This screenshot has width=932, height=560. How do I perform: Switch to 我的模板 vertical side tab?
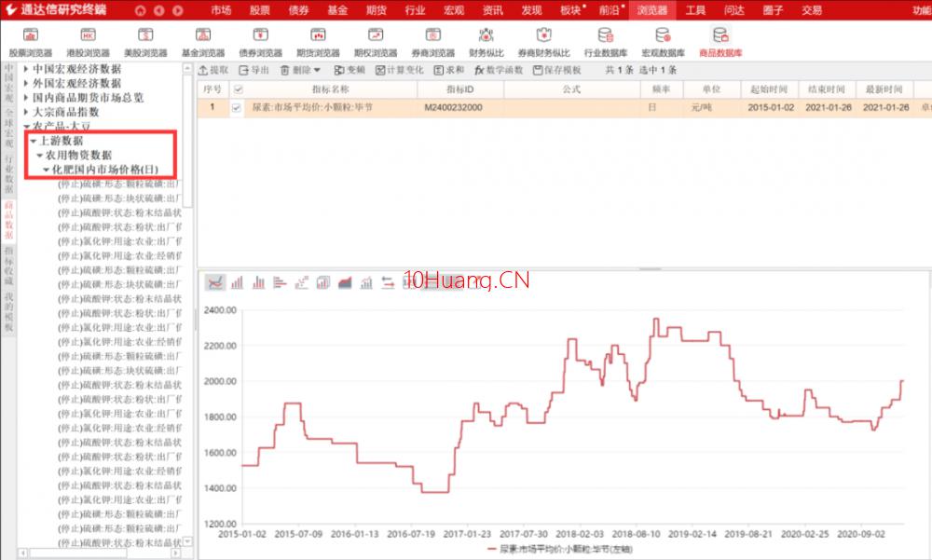(9, 312)
